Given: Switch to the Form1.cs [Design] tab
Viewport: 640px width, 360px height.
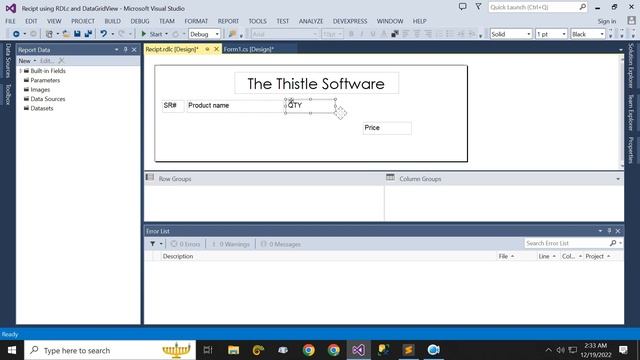Looking at the screenshot, I should 249,49.
